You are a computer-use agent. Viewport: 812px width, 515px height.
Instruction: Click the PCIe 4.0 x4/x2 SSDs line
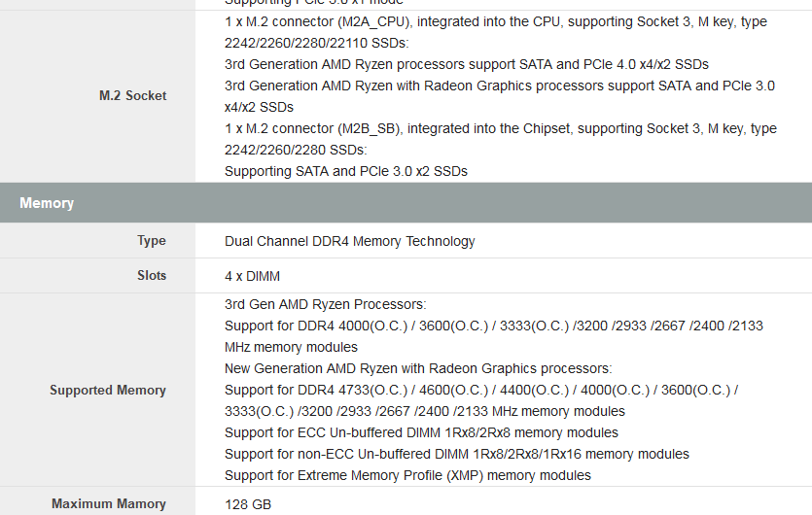pyautogui.click(x=466, y=64)
